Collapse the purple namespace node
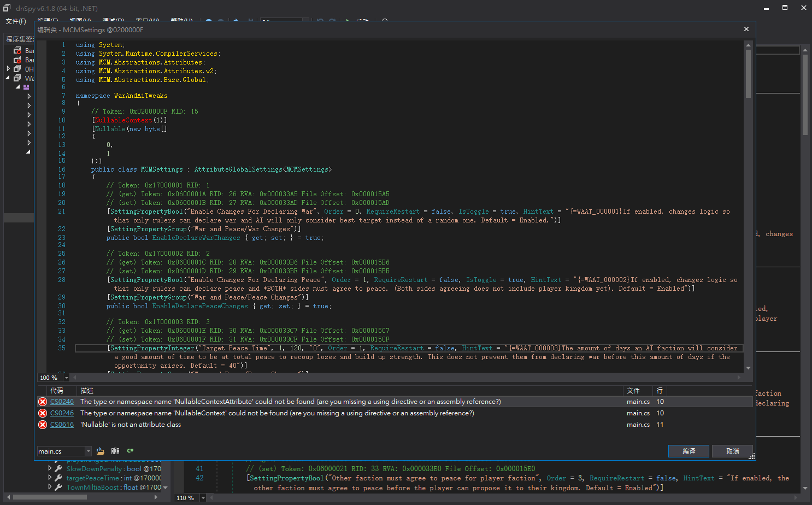The width and height of the screenshot is (812, 505). pyautogui.click(x=17, y=87)
